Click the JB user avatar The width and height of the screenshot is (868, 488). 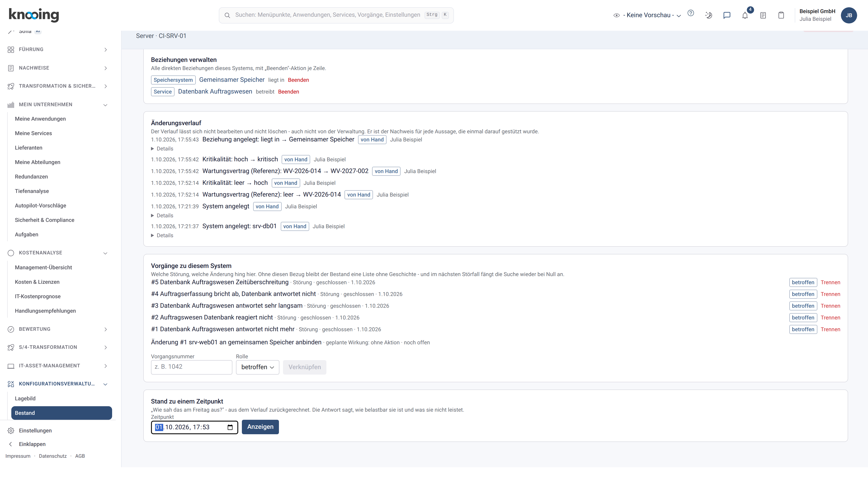(849, 15)
